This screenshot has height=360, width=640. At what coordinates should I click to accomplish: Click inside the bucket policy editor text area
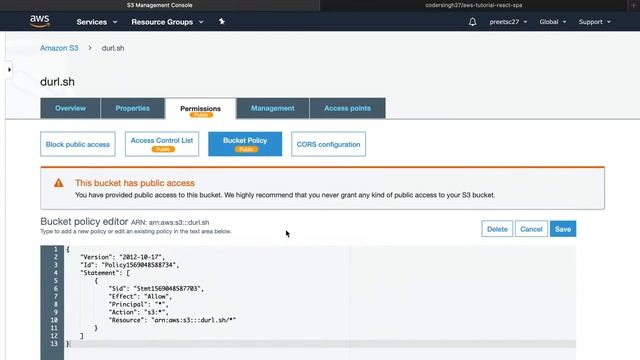click(320, 302)
